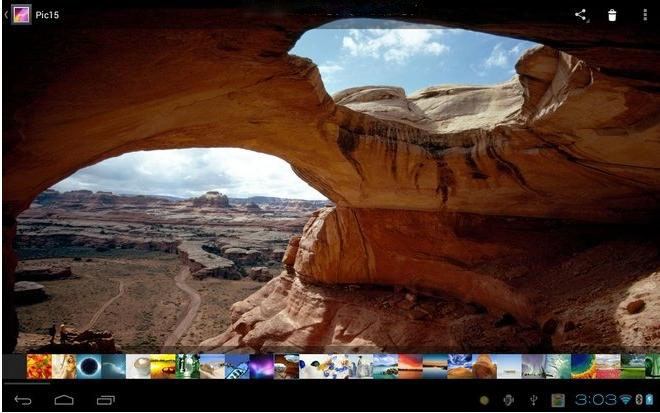Open the recent apps overview

(x=106, y=400)
